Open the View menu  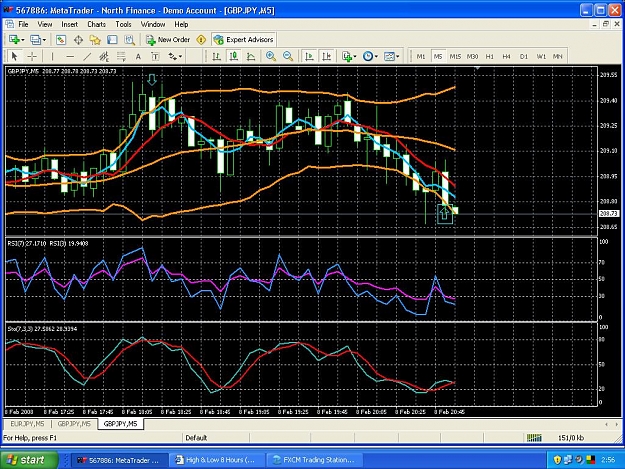coord(45,24)
